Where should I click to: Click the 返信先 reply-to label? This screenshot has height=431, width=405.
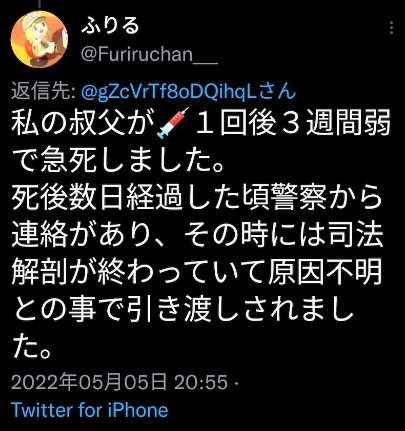43,91
